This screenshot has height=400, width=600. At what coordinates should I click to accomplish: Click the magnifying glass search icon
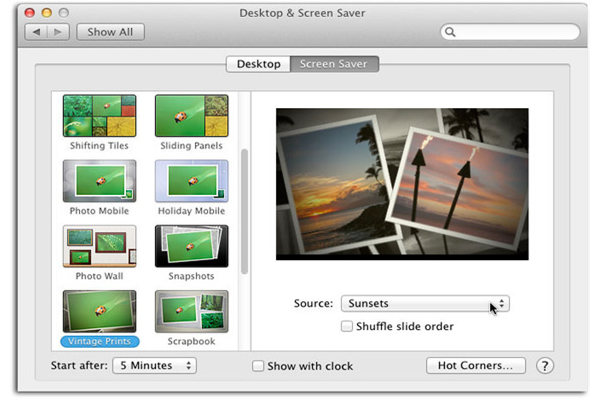(450, 32)
